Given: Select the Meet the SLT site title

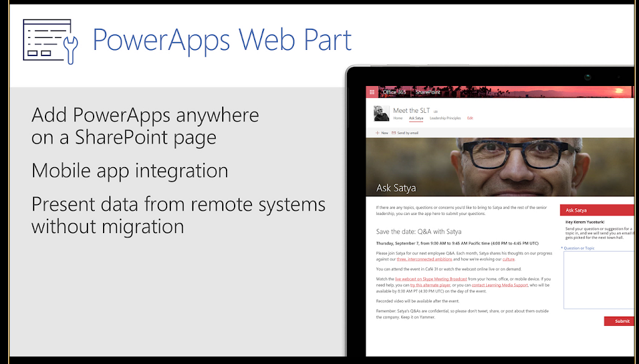Looking at the screenshot, I should pos(411,110).
